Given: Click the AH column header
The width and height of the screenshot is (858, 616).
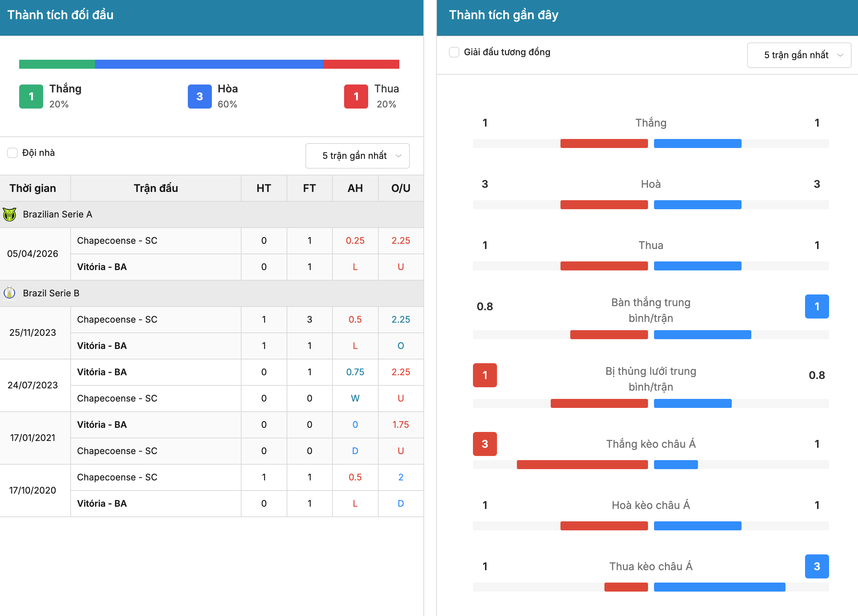Looking at the screenshot, I should point(355,188).
